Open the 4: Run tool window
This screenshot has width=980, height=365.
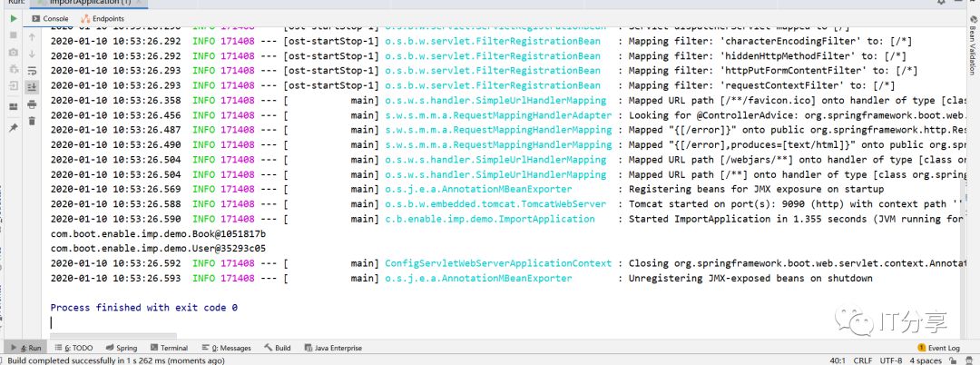pyautogui.click(x=26, y=348)
